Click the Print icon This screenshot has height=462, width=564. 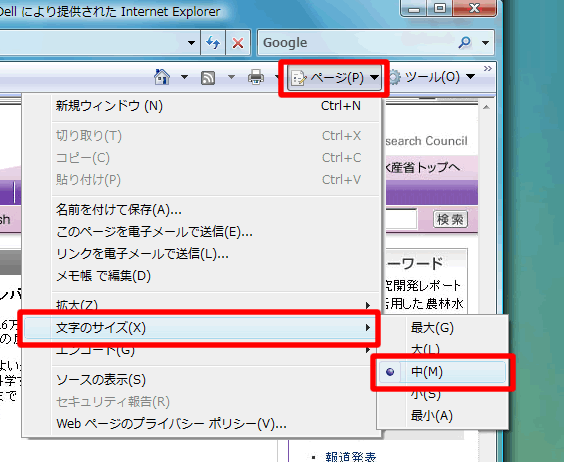pyautogui.click(x=256, y=77)
